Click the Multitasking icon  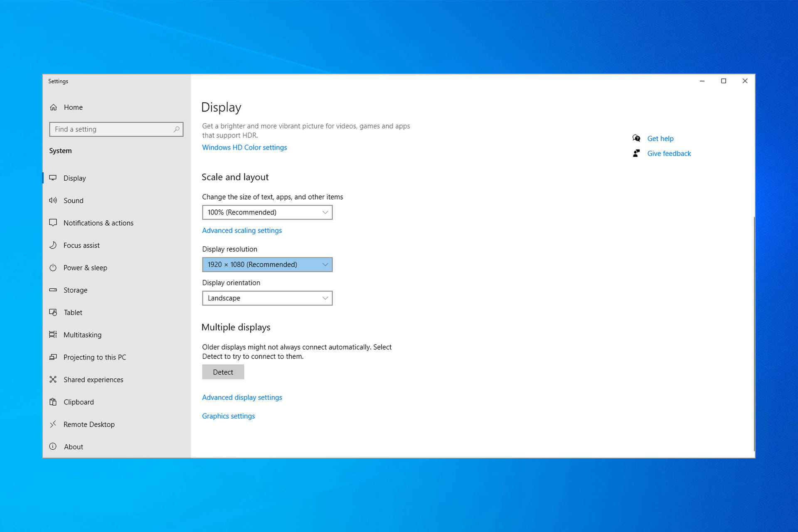(x=53, y=335)
